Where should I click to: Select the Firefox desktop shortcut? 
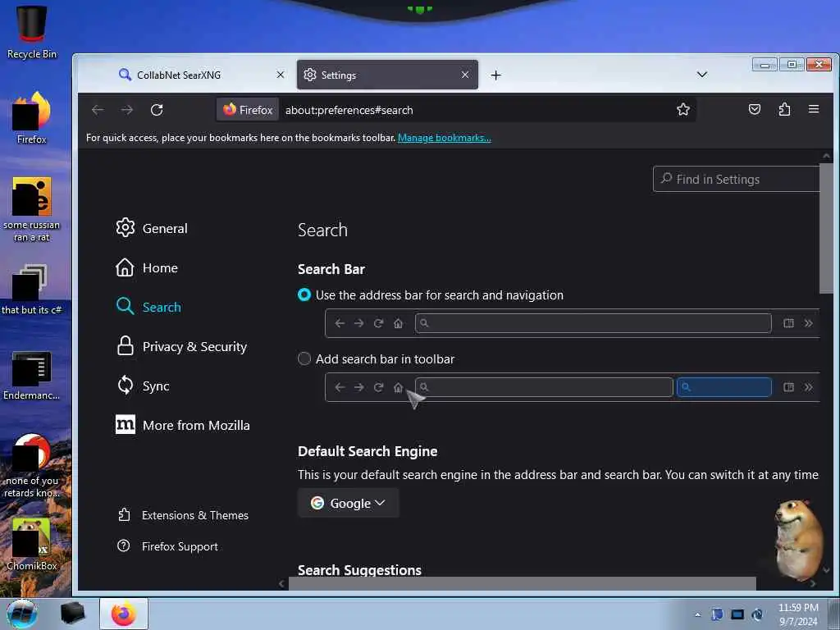click(32, 117)
